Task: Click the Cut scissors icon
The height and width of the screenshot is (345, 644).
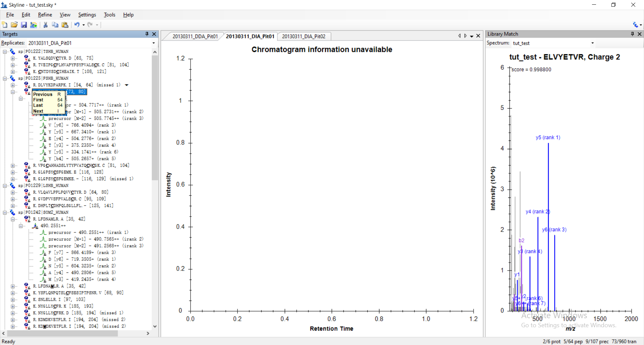Action: (46, 25)
